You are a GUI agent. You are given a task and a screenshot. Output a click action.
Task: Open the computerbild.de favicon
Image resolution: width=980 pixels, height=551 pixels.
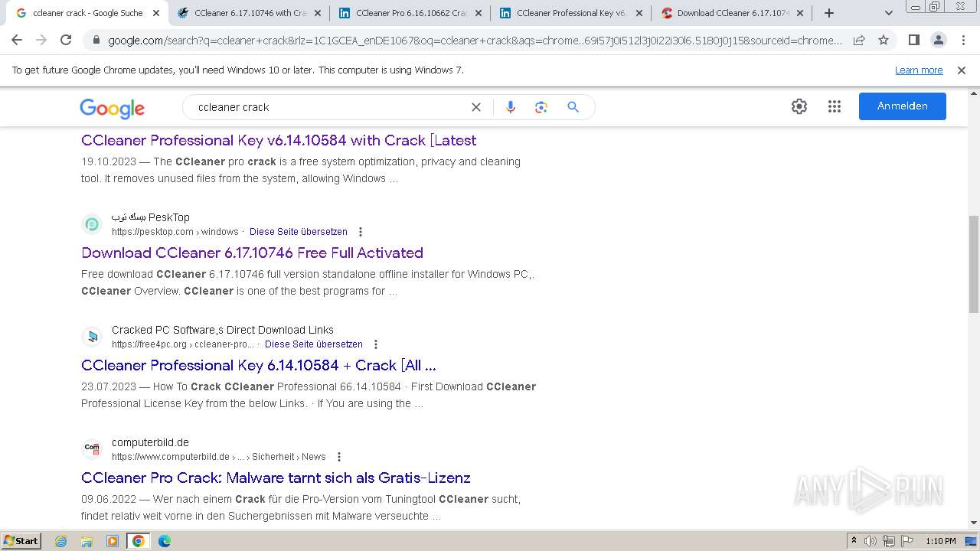pos(92,448)
